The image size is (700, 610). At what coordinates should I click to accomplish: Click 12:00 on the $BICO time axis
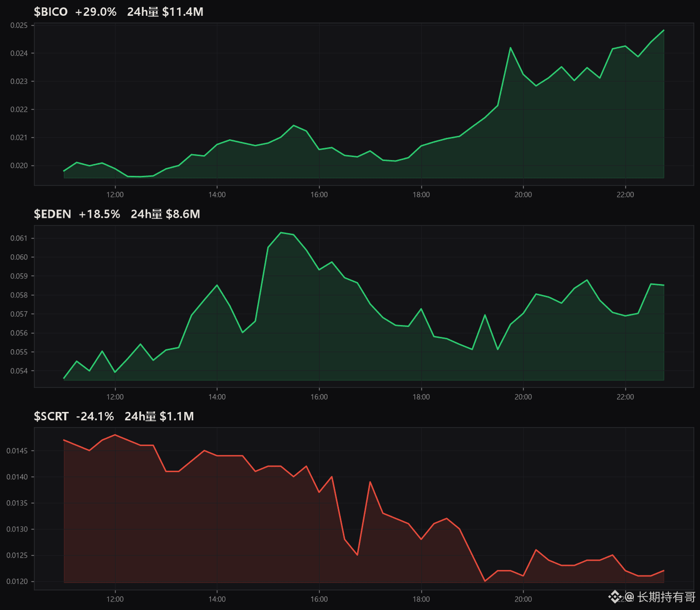115,195
